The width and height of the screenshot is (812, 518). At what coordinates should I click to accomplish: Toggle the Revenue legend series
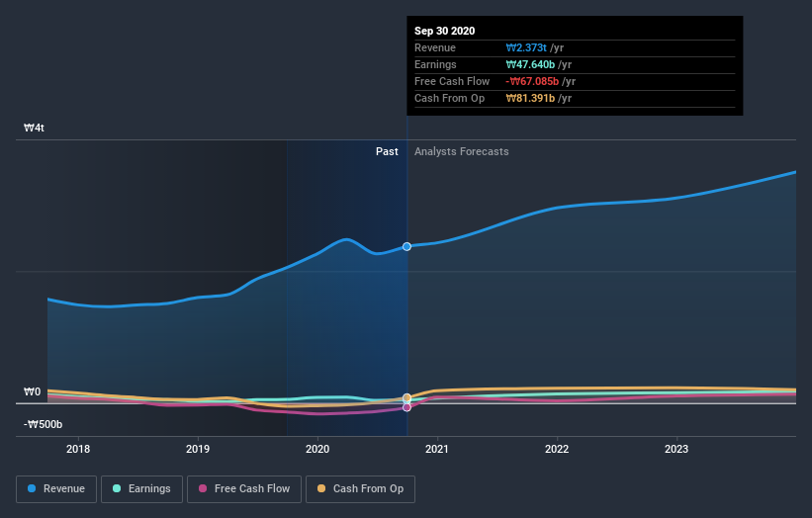(x=56, y=489)
